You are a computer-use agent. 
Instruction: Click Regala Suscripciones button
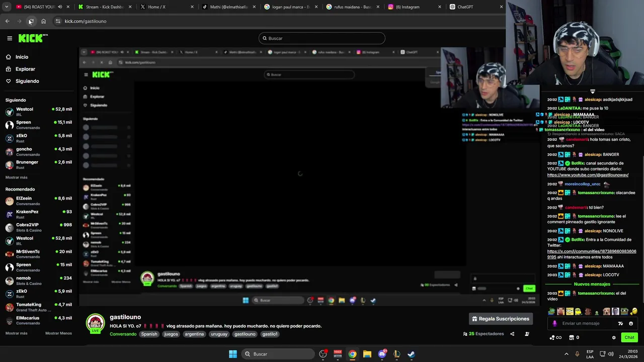tap(500, 319)
